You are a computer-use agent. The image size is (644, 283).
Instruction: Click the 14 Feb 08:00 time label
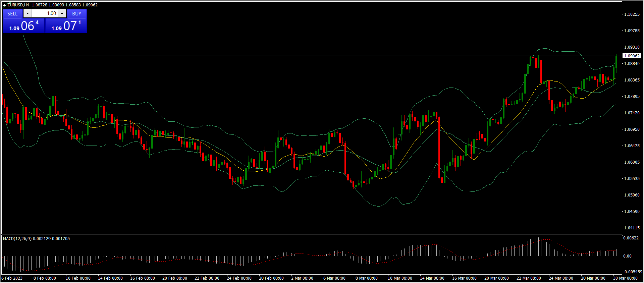click(110, 278)
